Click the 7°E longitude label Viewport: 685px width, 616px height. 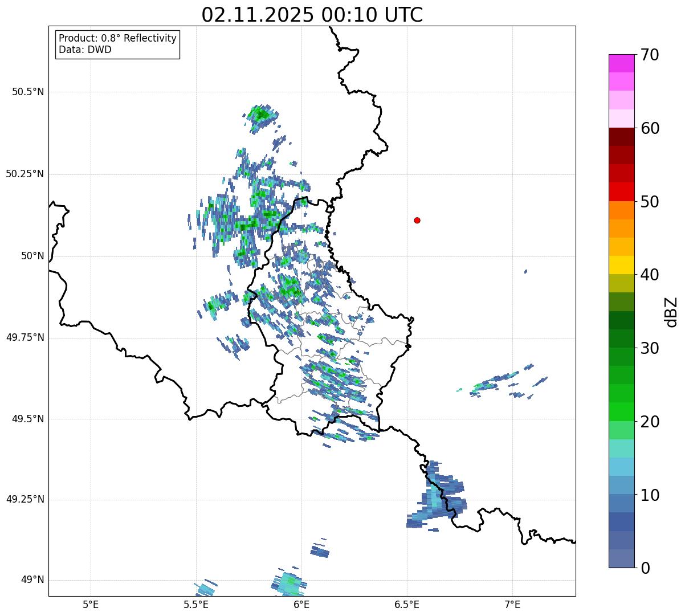click(512, 604)
